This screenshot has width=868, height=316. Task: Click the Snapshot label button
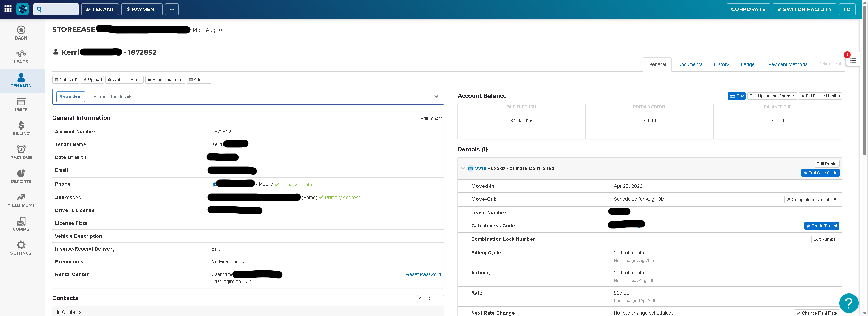click(x=71, y=97)
